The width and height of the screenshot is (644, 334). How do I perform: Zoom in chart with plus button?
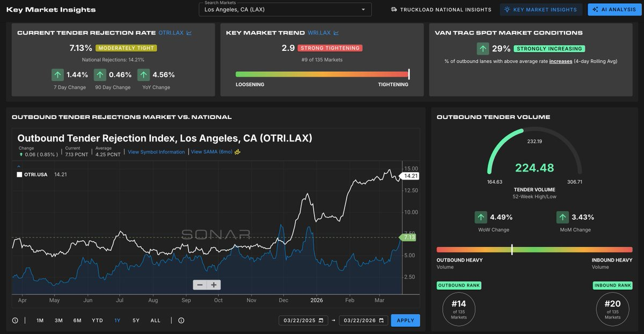point(214,285)
